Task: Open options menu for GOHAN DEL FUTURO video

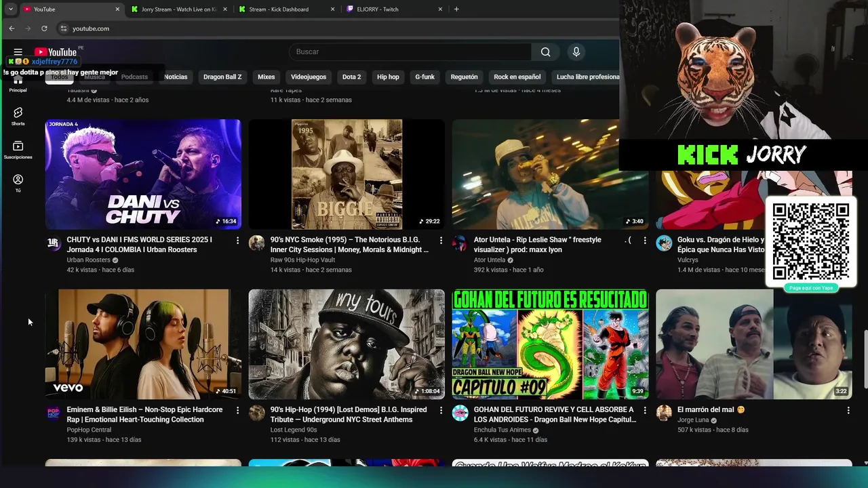Action: 644,411
